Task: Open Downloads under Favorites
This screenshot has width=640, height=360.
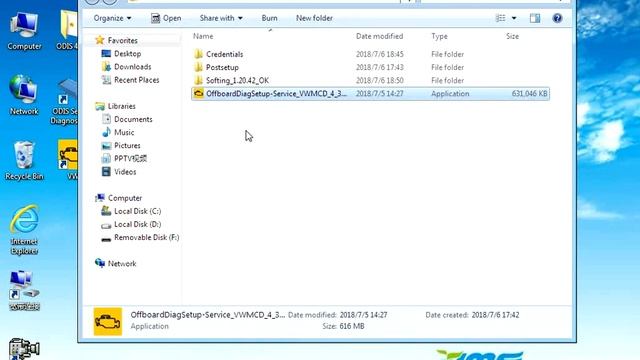Action: tap(133, 67)
